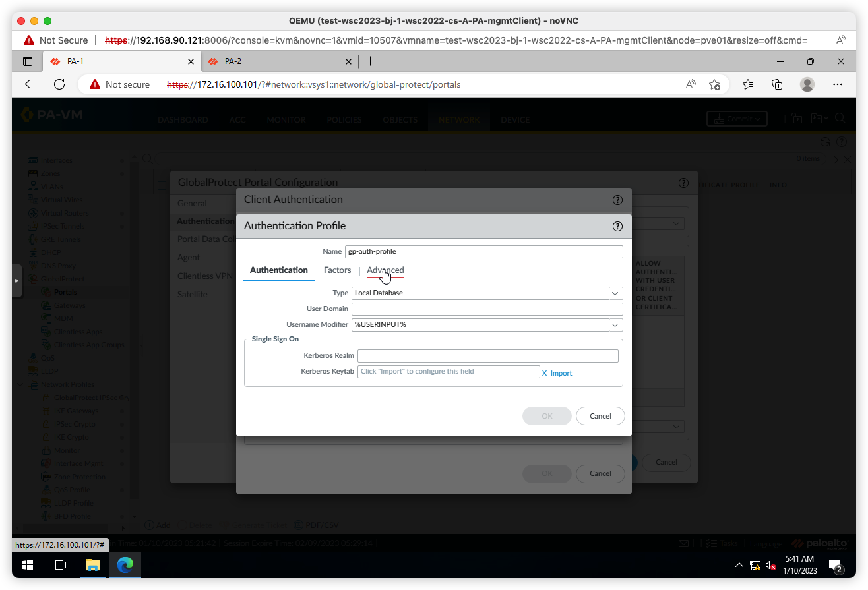Click the Kerberos Realm text field

click(x=487, y=356)
